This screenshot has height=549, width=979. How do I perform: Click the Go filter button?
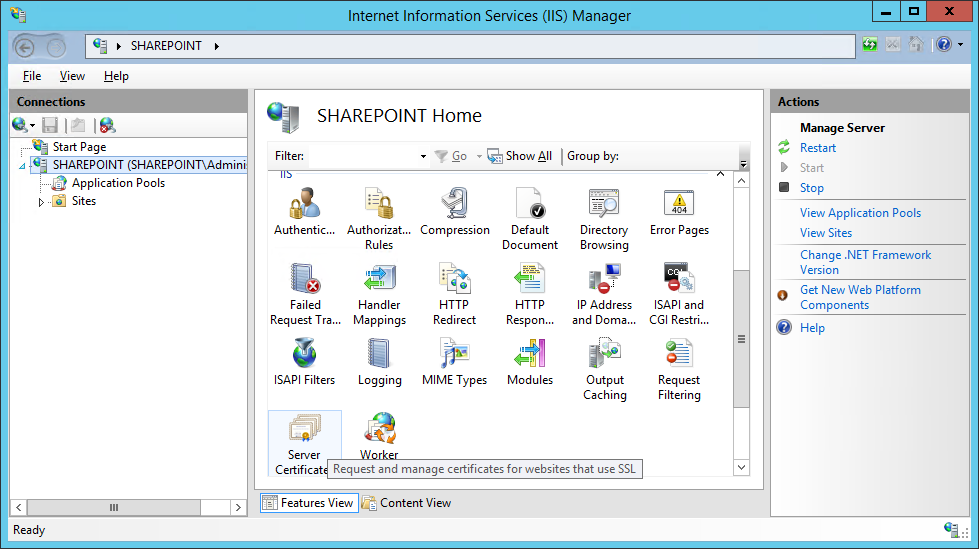click(x=451, y=156)
